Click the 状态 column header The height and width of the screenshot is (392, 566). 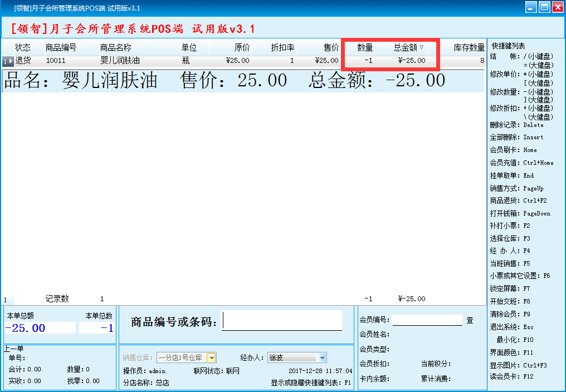click(x=23, y=48)
